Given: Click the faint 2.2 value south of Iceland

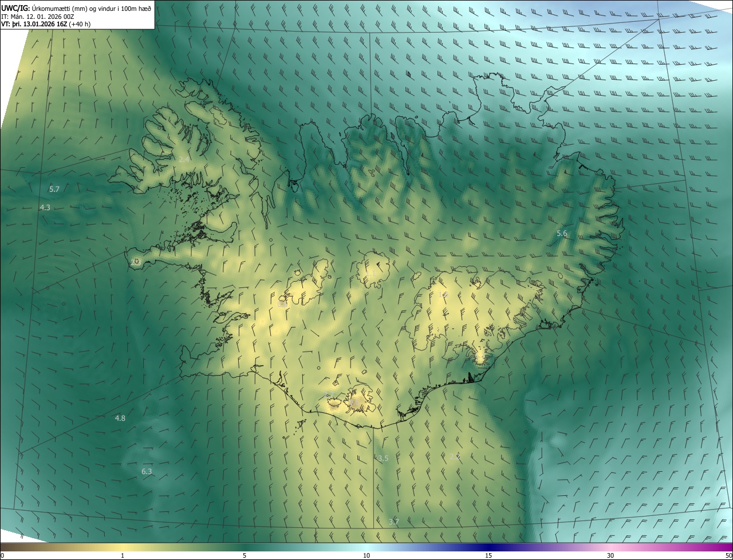Looking at the screenshot, I should tap(454, 456).
